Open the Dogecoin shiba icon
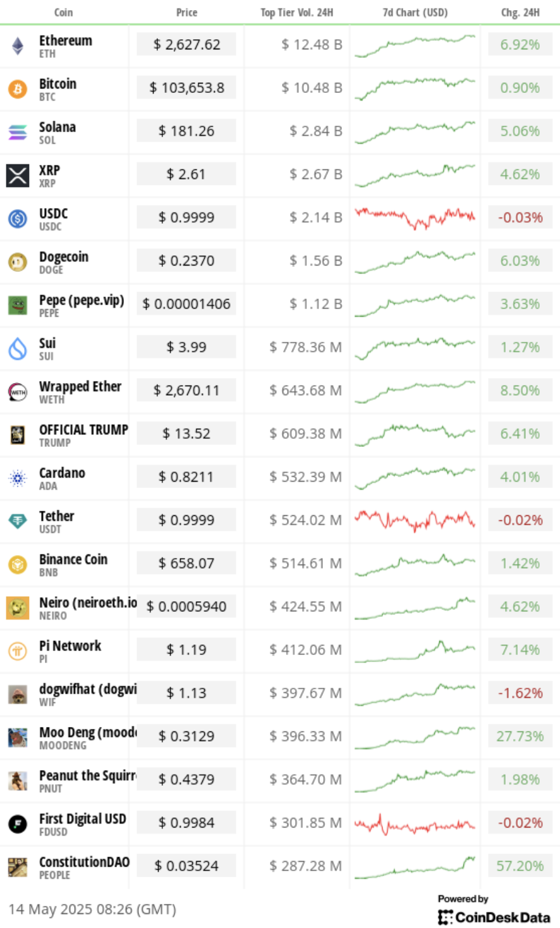Screen dimensions: 560x928 (18, 262)
